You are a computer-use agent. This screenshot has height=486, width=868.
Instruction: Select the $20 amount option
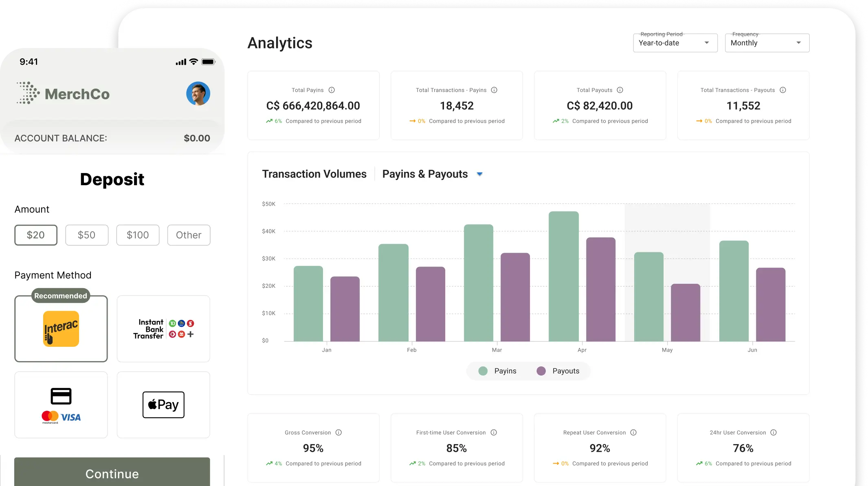tap(36, 235)
